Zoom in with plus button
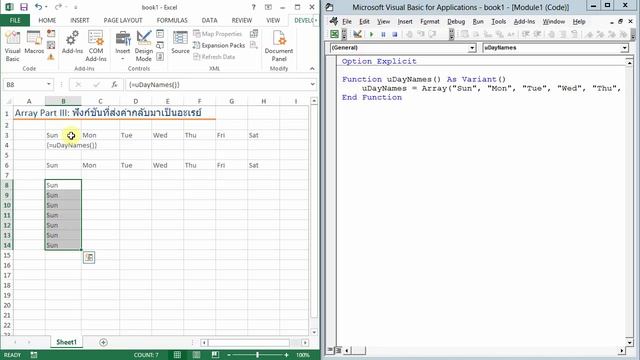The width and height of the screenshot is (640, 360). pos(287,355)
